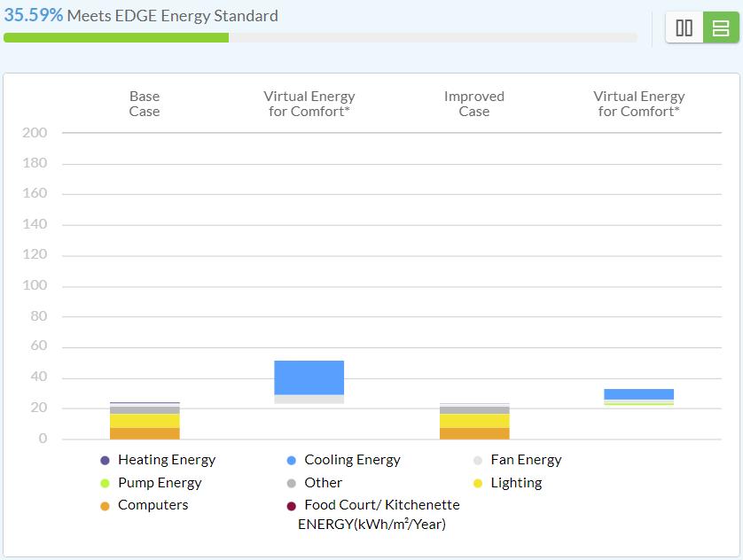Screen dimensions: 743x560
Task: Toggle Other legend series
Action: tap(315, 483)
